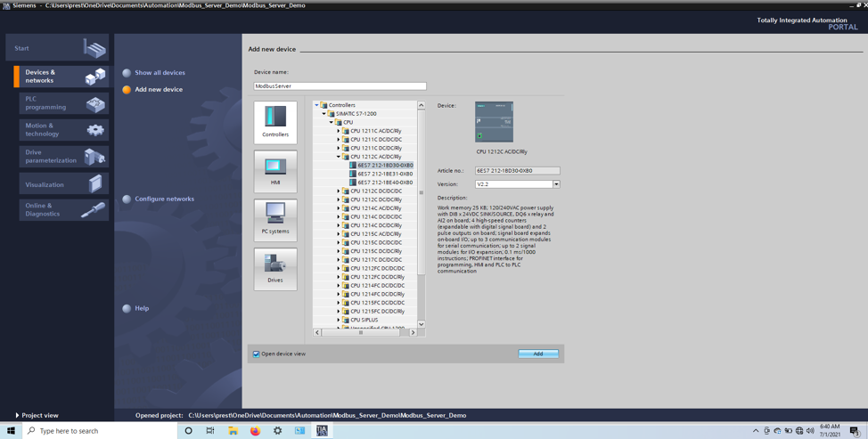The image size is (868, 439).
Task: Switch to Project view
Action: pyautogui.click(x=37, y=415)
